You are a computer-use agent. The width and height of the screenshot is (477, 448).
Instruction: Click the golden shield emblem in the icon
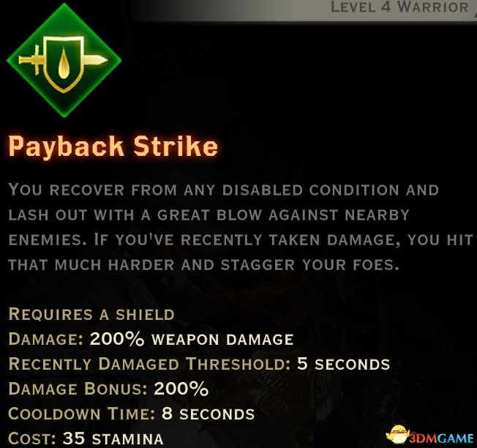click(64, 64)
